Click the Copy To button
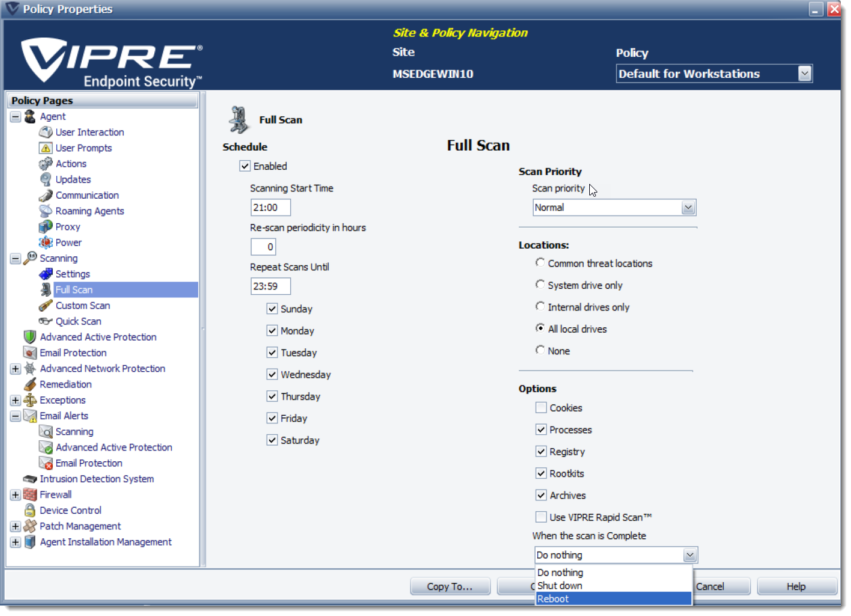The width and height of the screenshot is (851, 616). tap(450, 586)
